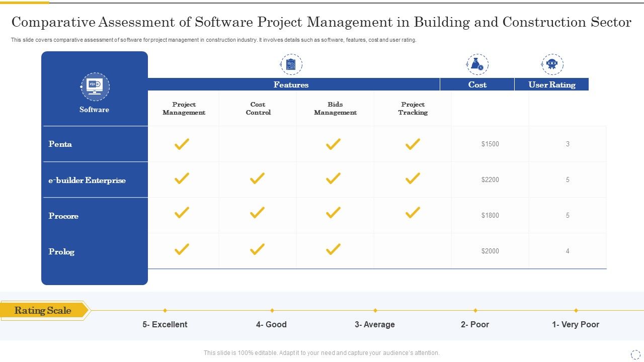Select the User Rating header cell
This screenshot has height=362, width=644.
[x=551, y=84]
